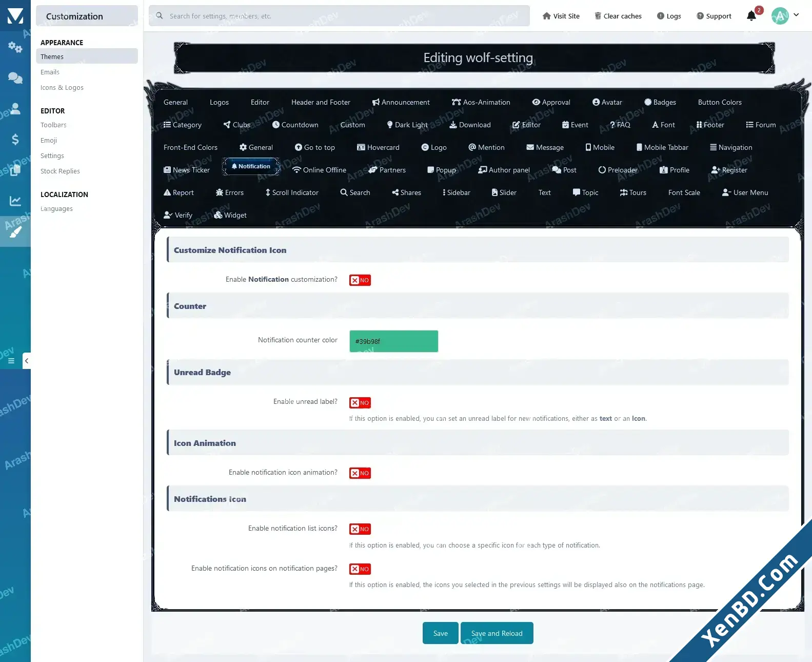Open the Support link
The image size is (812, 662).
click(714, 16)
